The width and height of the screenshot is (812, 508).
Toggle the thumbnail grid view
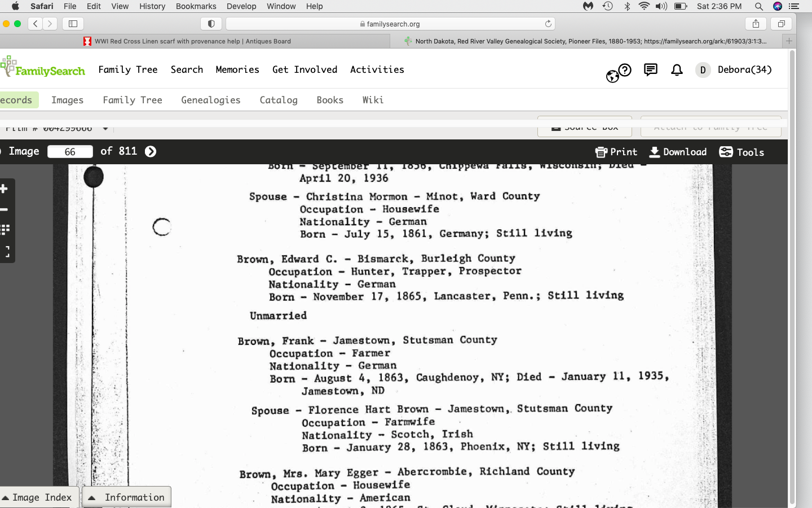pyautogui.click(x=5, y=230)
